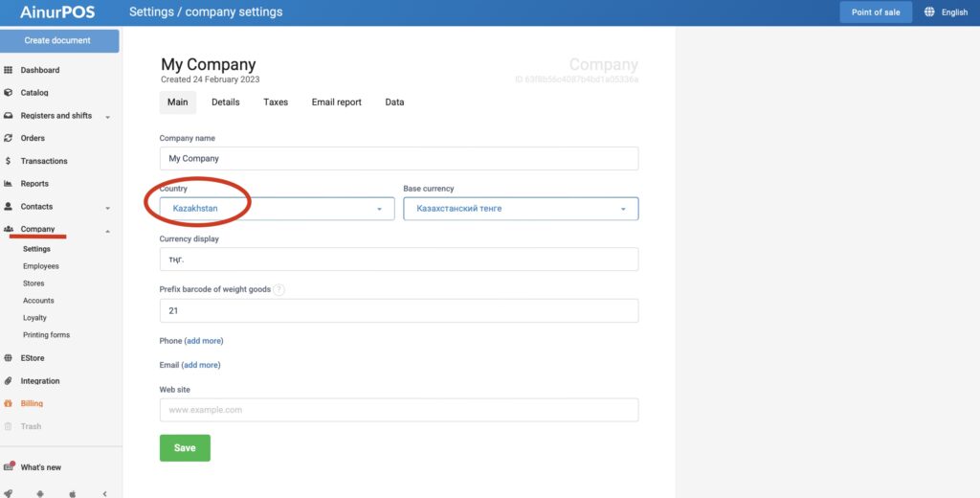The image size is (980, 498).
Task: Click the Orders refresh-arrows icon
Action: pyautogui.click(x=9, y=138)
